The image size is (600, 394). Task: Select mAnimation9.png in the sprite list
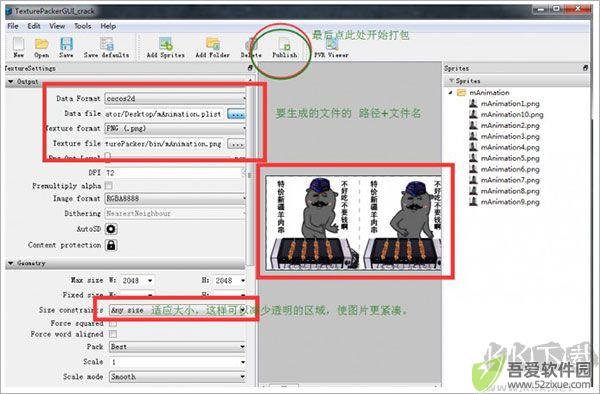click(510, 202)
